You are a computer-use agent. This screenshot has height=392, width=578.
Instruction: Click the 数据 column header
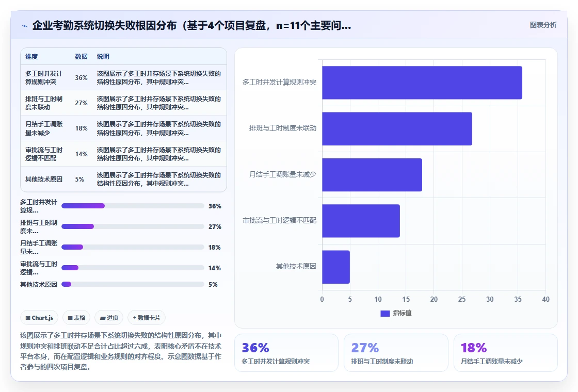[81, 56]
